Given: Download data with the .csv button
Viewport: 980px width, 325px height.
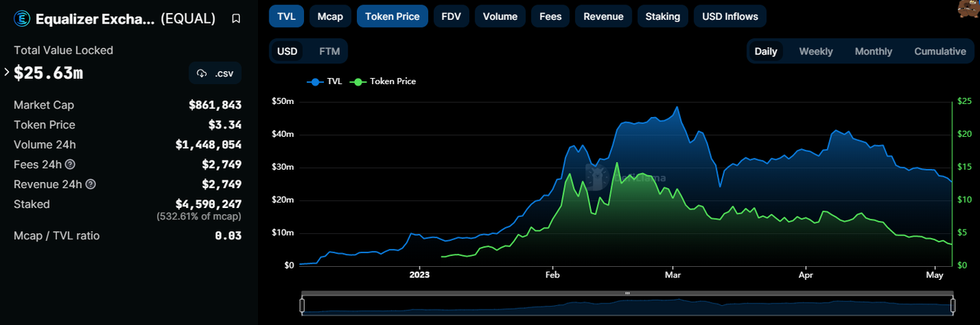Looking at the screenshot, I should click(215, 73).
